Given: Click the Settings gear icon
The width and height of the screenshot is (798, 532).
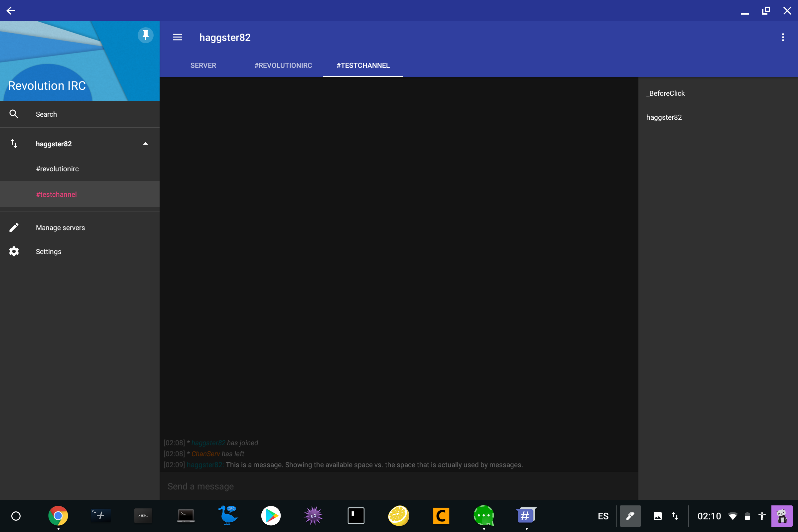Looking at the screenshot, I should (x=14, y=251).
